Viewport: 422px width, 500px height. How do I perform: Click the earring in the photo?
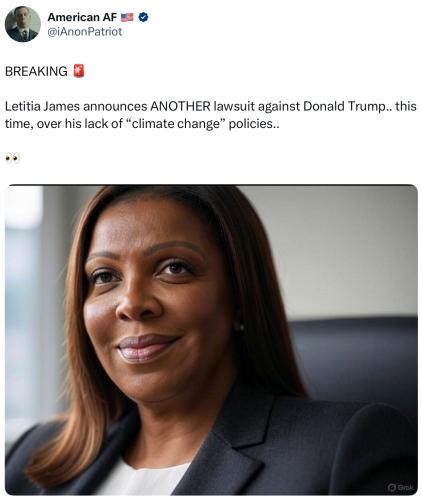point(241,327)
